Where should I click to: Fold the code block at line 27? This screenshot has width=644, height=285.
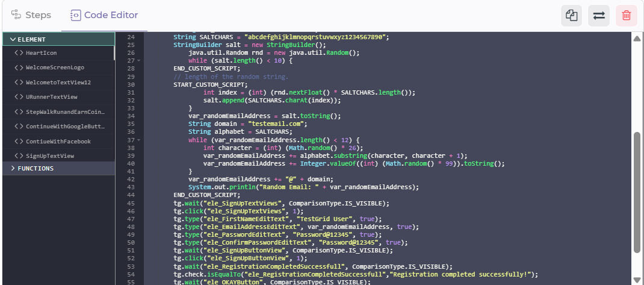coord(138,61)
